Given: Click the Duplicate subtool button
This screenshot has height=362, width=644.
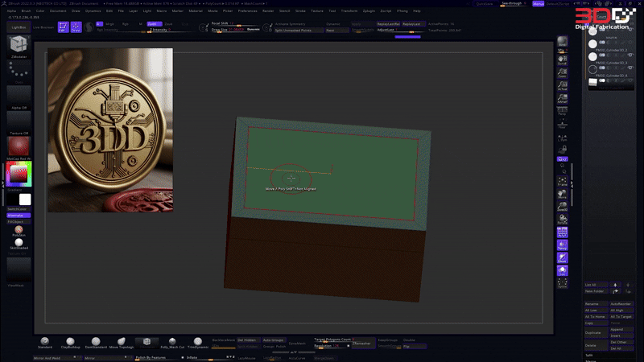Looking at the screenshot, I should 593,331.
